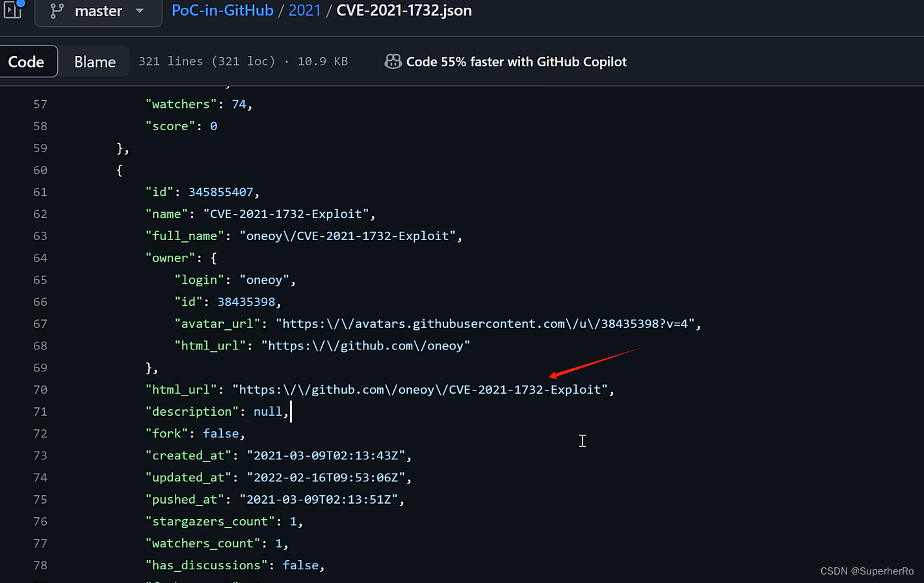
Task: Select line number 61
Action: coord(40,192)
